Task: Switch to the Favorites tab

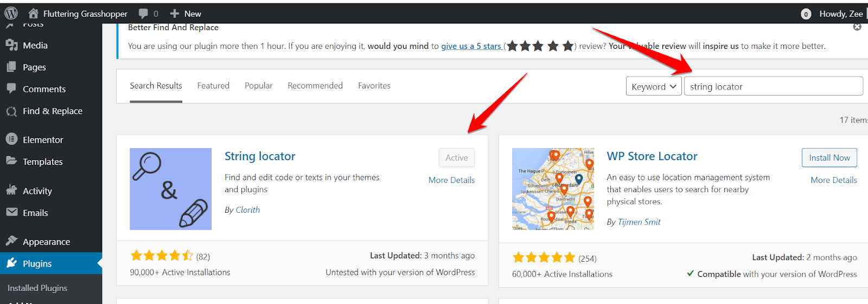Action: (374, 86)
